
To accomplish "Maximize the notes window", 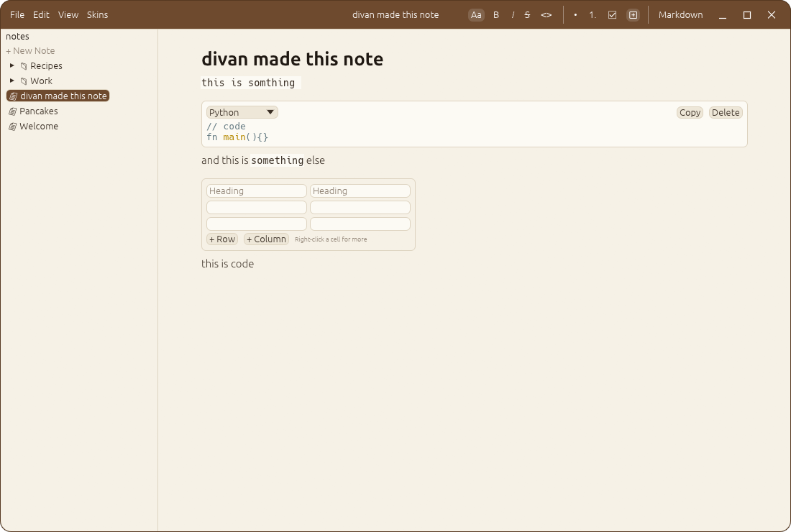I will [x=747, y=14].
